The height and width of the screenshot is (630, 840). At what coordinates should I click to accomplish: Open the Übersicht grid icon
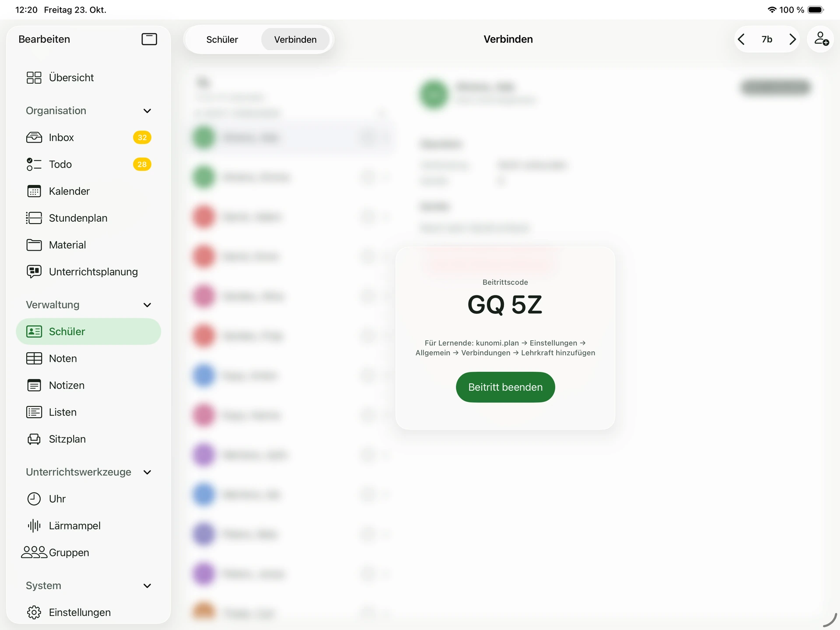pyautogui.click(x=34, y=77)
